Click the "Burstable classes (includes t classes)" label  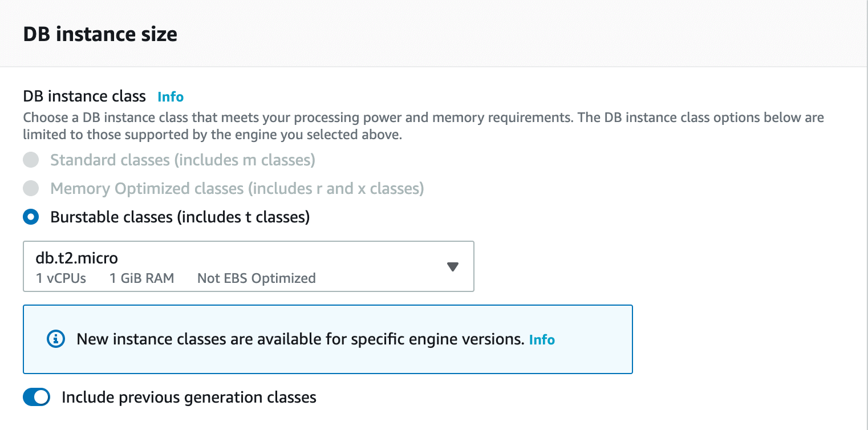(x=180, y=217)
